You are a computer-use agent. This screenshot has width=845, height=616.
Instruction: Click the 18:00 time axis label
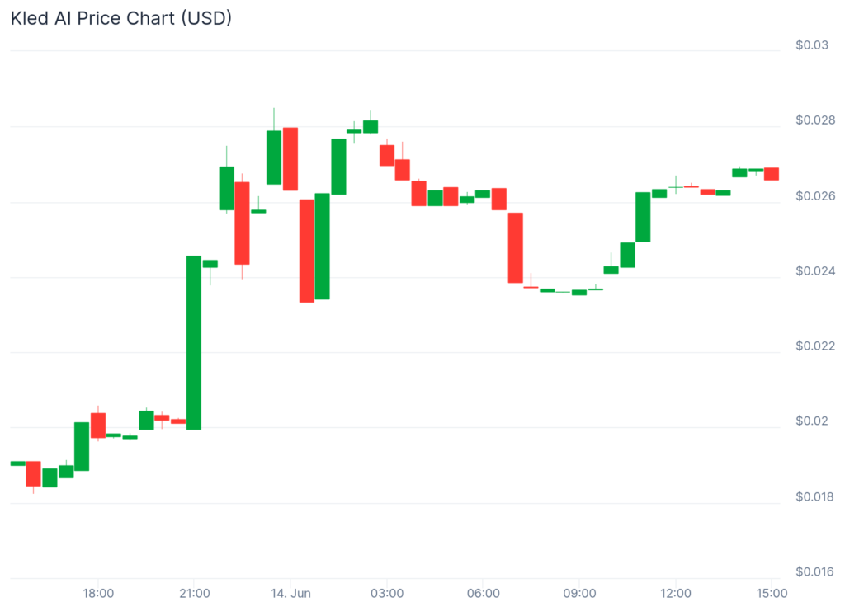[x=97, y=594]
